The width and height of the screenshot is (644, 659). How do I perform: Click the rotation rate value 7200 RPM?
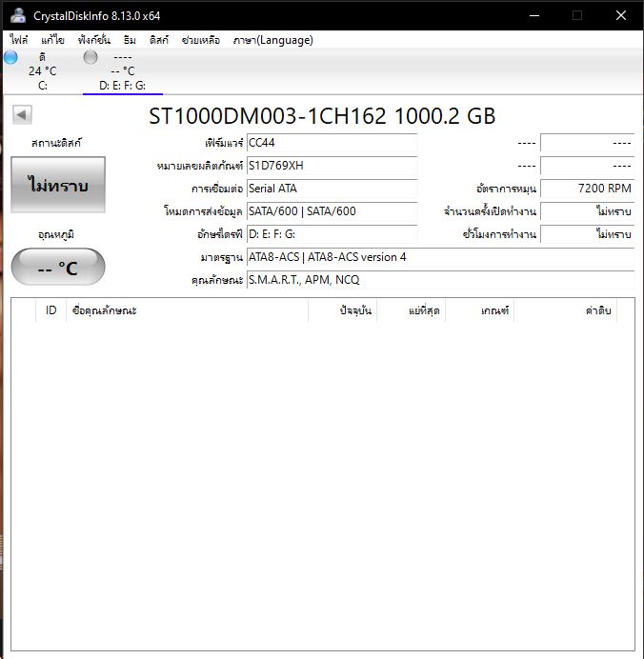(x=587, y=189)
